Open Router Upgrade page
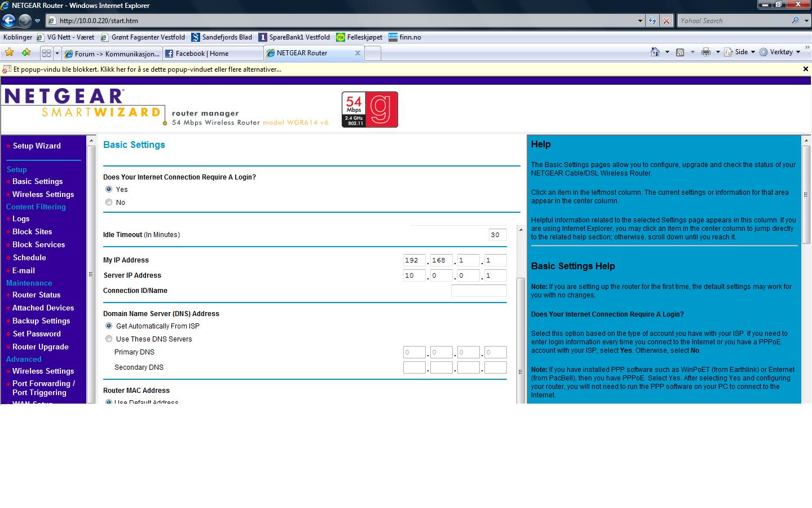 [x=40, y=347]
